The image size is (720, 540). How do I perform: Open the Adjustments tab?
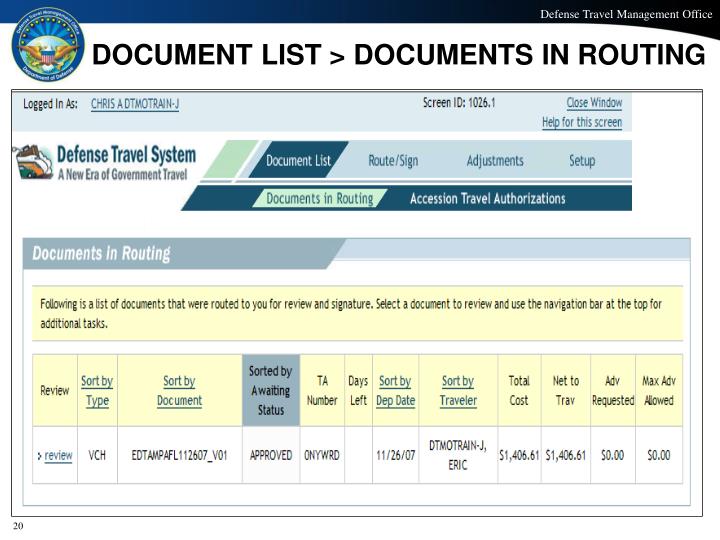click(494, 161)
